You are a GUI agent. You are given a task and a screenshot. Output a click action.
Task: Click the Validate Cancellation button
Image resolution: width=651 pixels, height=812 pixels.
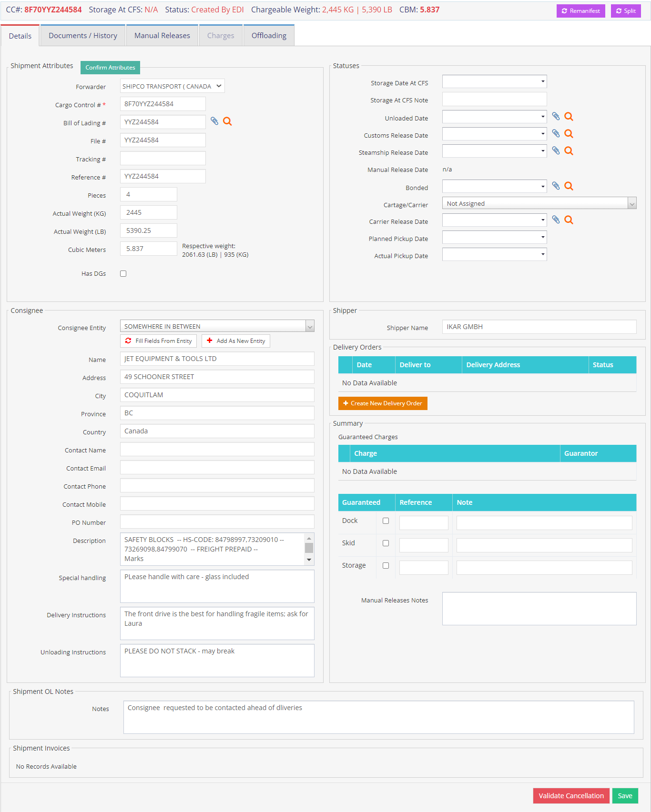click(x=571, y=796)
